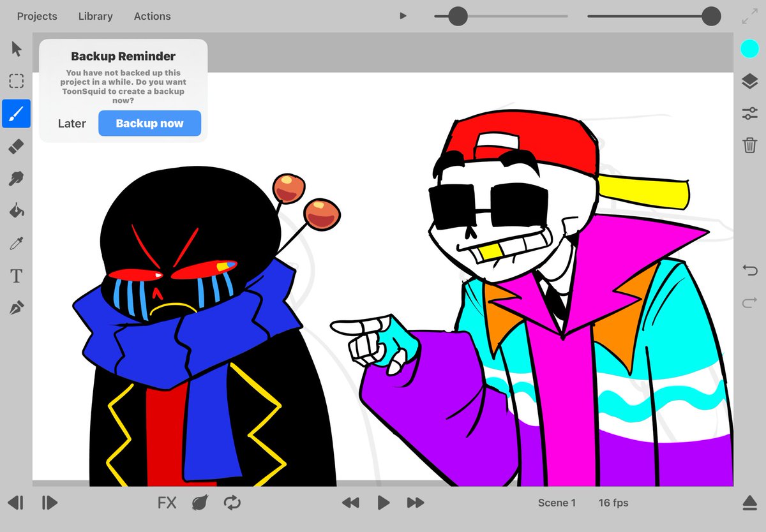Viewport: 766px width, 532px height.
Task: Fast forward with the double-right arrows
Action: 416,503
